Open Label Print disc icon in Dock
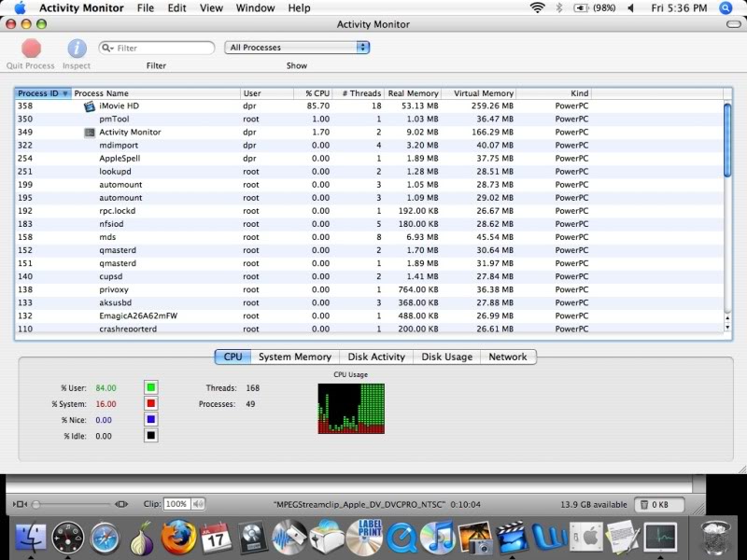This screenshot has width=747, height=560. [365, 538]
